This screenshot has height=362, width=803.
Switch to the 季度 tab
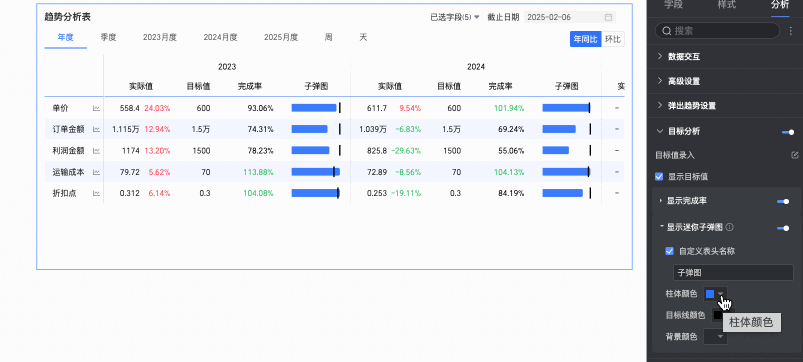coord(108,37)
